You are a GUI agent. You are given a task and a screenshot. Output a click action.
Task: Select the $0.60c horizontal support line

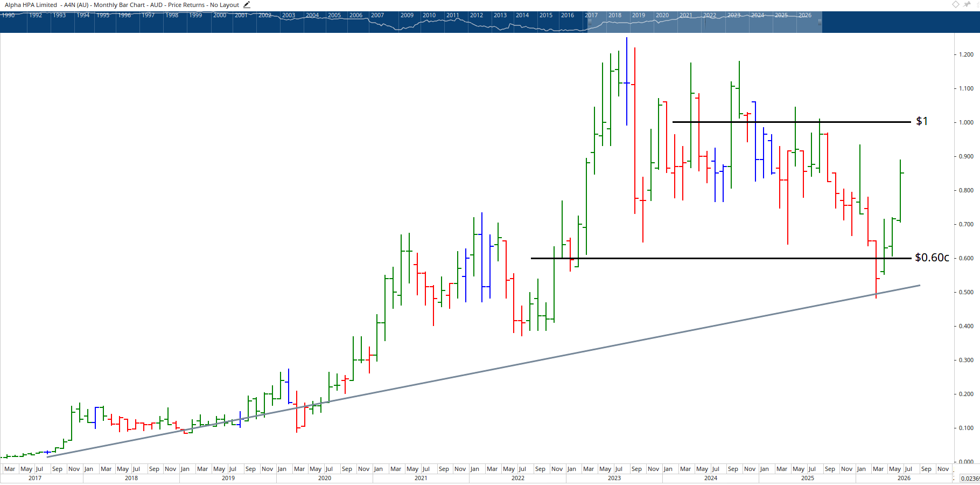point(720,258)
